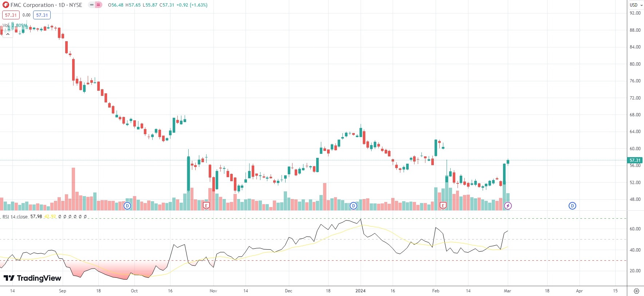Click the yellow RSI average value 42.92
This screenshot has height=296, width=644.
[50, 217]
